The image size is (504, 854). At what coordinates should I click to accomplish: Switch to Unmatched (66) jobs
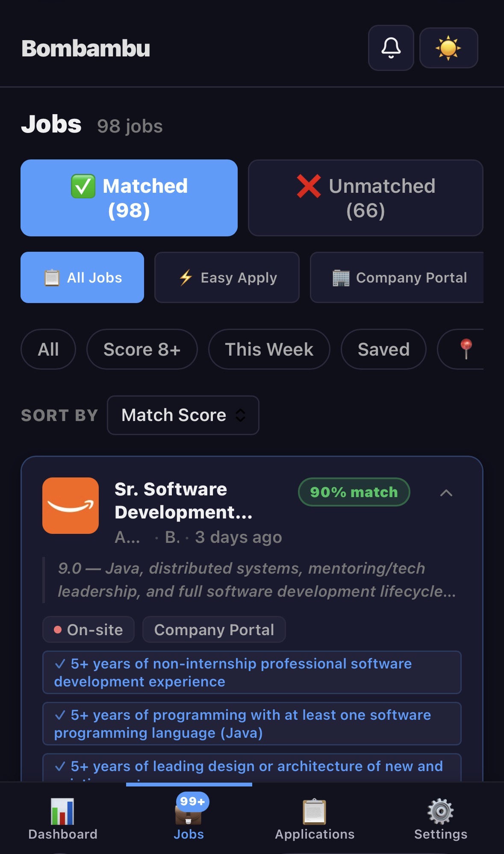[365, 198]
